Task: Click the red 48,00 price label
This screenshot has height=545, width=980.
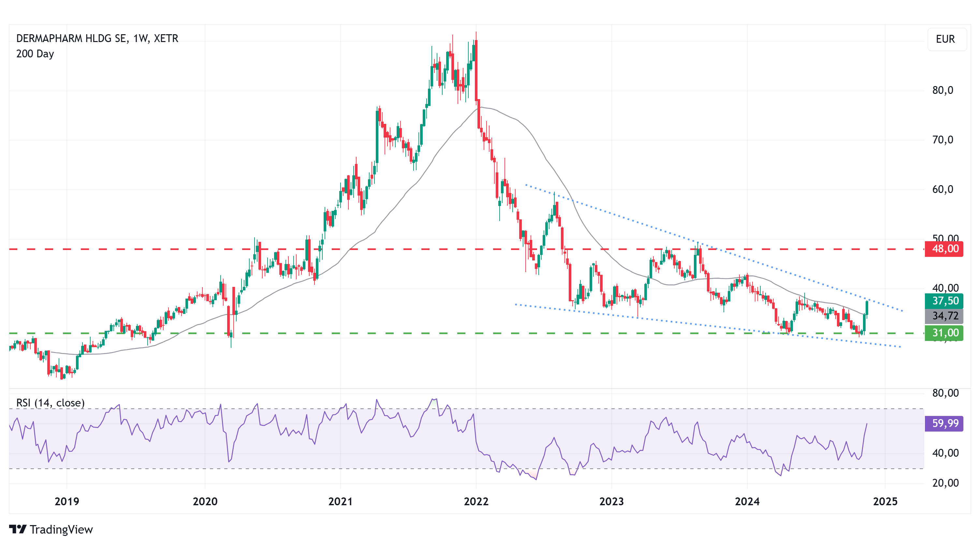Action: point(944,249)
